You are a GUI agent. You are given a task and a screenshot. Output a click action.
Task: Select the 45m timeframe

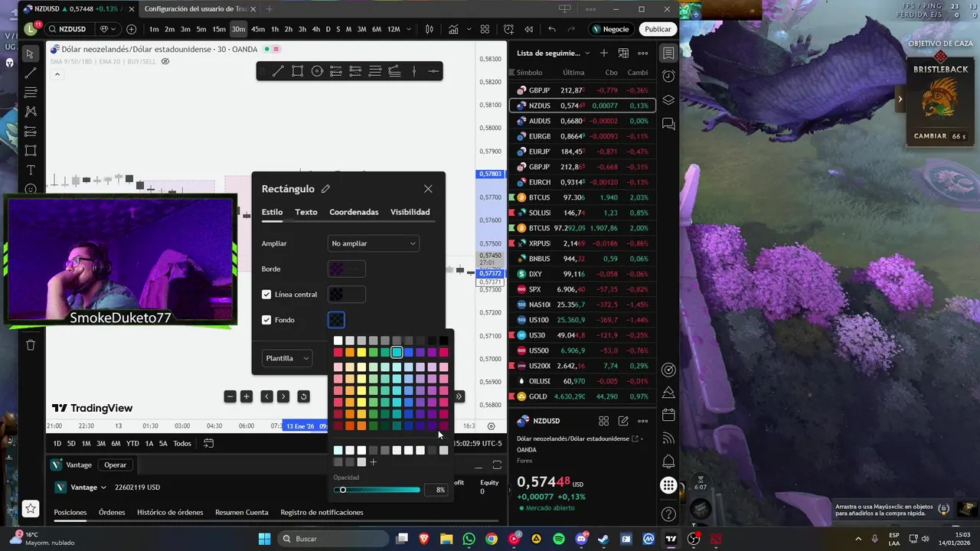[258, 29]
